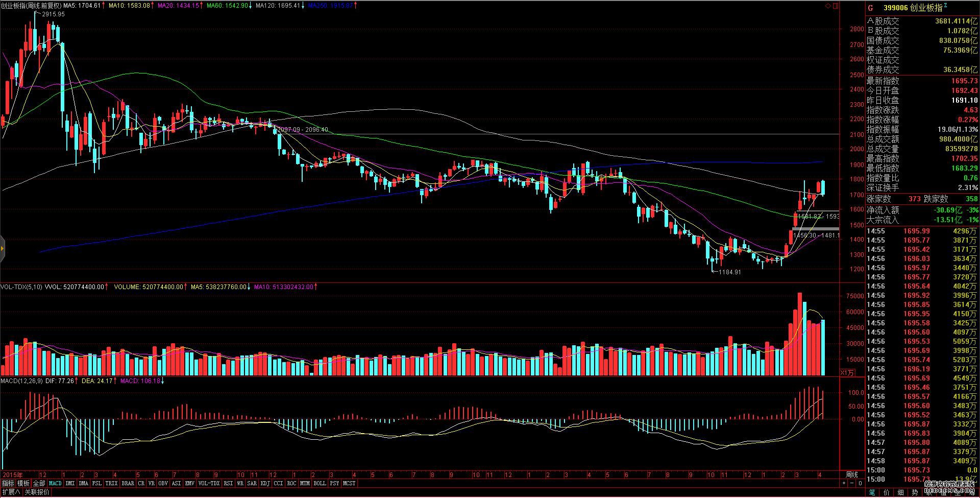Zoom in the chart with the + button
This screenshot has width=980, height=498.
[844, 483]
